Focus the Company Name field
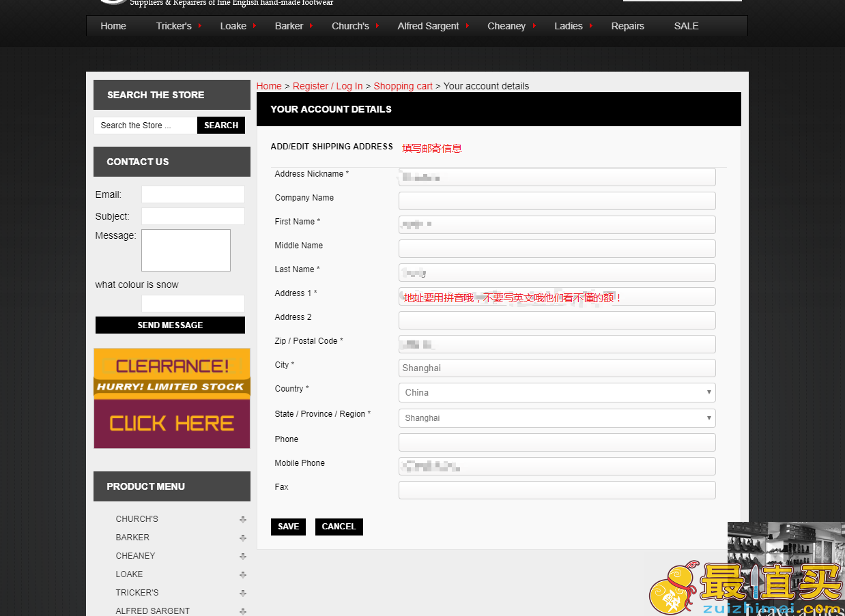The height and width of the screenshot is (616, 845). (557, 201)
